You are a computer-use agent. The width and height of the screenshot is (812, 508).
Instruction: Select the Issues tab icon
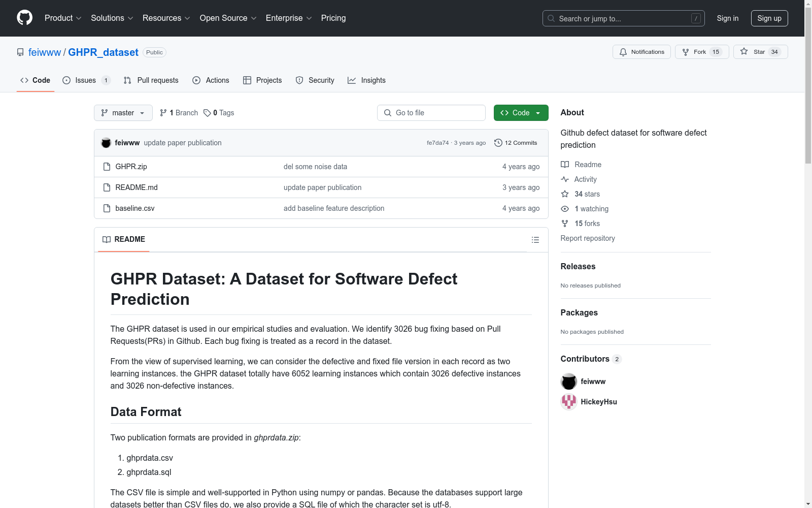click(x=66, y=80)
